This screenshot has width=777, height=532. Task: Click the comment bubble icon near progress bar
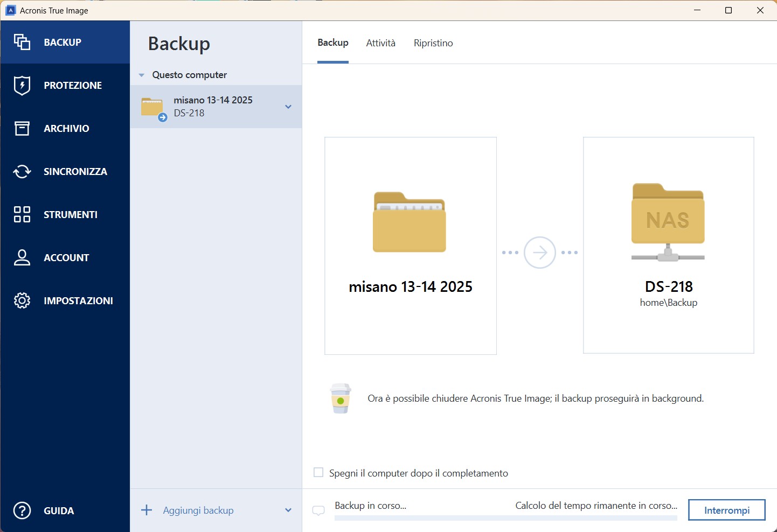click(x=318, y=510)
